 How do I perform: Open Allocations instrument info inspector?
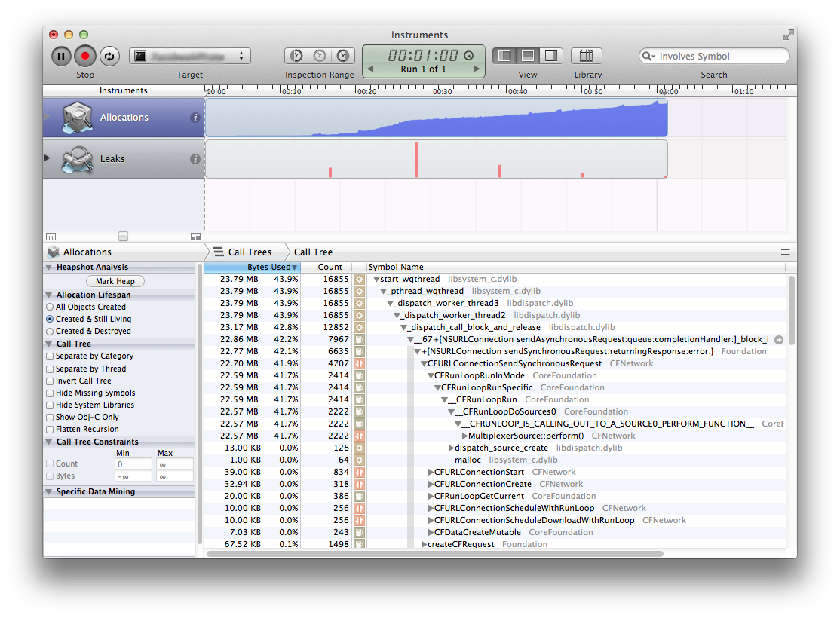(x=195, y=118)
